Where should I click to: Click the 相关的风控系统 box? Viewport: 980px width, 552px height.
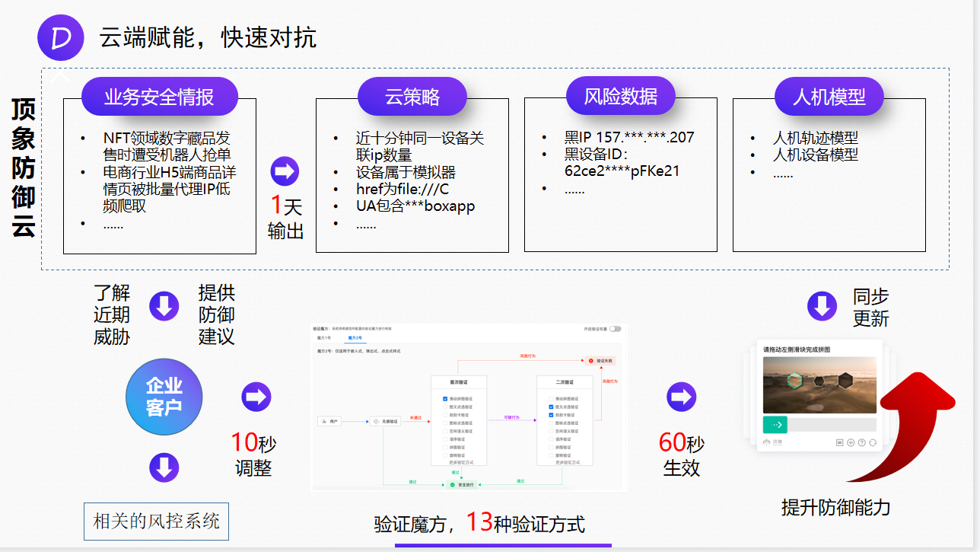(x=156, y=521)
